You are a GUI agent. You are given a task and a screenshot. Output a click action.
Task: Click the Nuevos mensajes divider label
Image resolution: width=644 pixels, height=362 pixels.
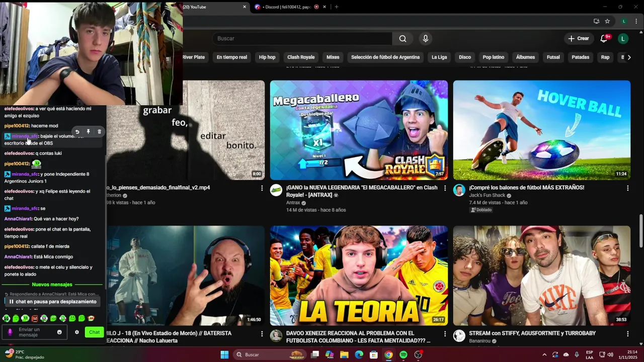(x=52, y=285)
